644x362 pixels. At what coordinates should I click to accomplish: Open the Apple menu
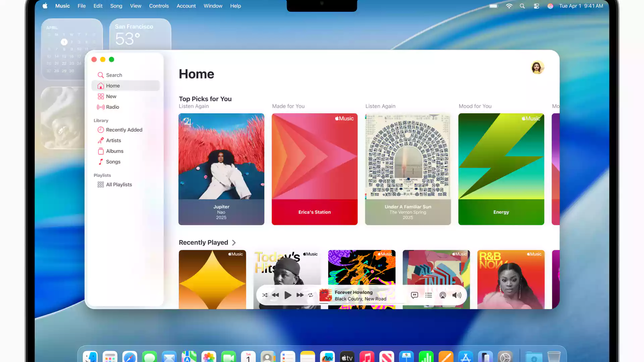45,6
